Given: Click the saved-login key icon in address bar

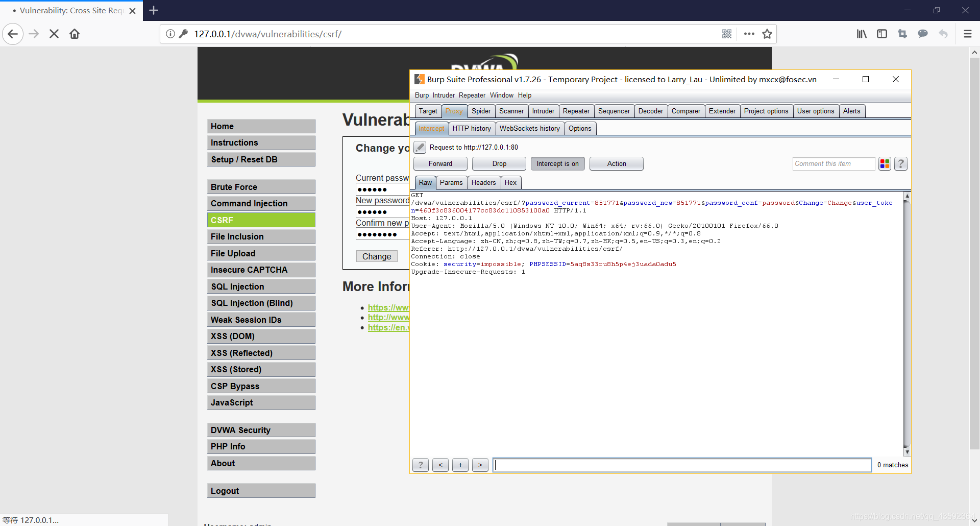Looking at the screenshot, I should pos(183,34).
